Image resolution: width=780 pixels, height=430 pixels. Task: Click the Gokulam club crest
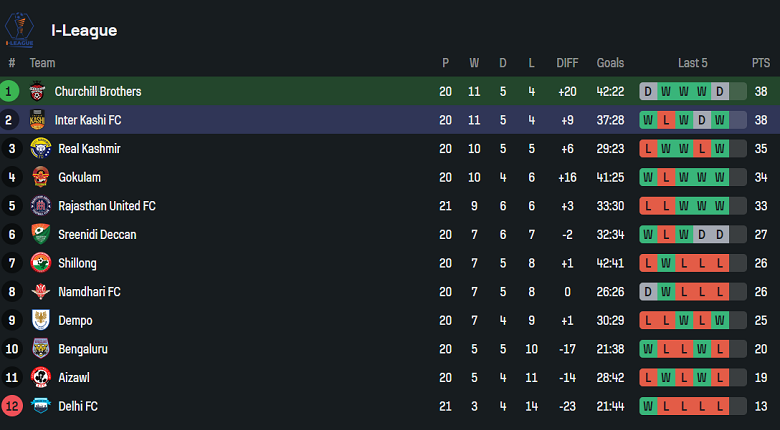tap(40, 177)
